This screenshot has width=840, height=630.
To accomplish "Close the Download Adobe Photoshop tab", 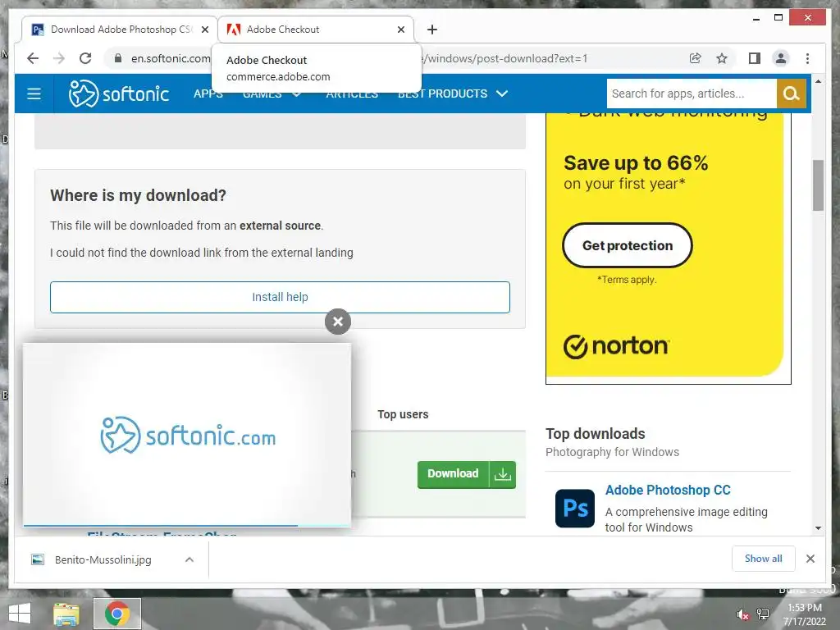I will click(204, 30).
